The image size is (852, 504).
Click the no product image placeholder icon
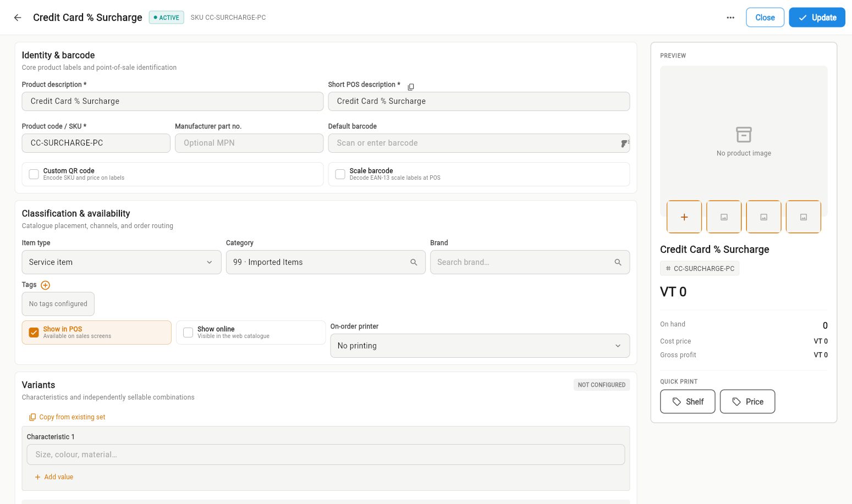744,135
